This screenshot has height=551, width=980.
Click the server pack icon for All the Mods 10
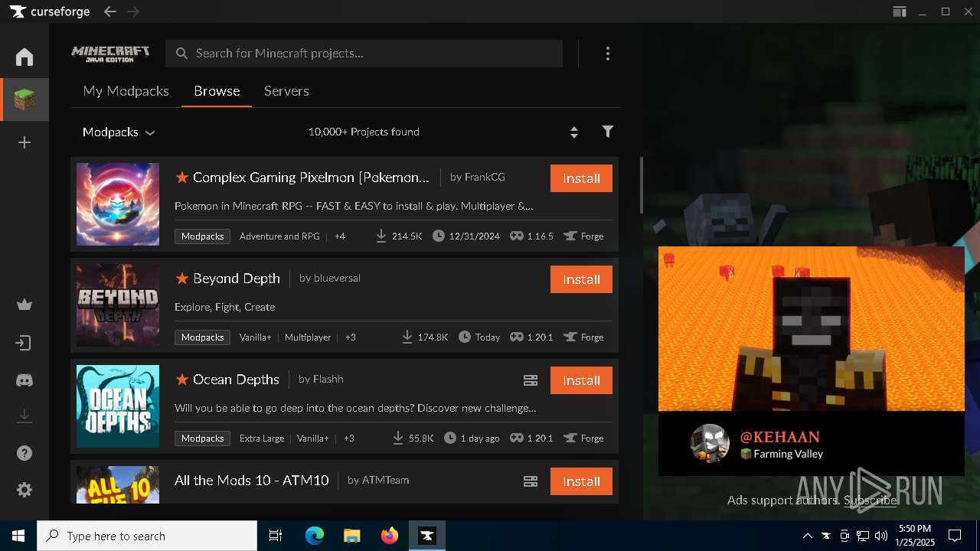(x=531, y=481)
